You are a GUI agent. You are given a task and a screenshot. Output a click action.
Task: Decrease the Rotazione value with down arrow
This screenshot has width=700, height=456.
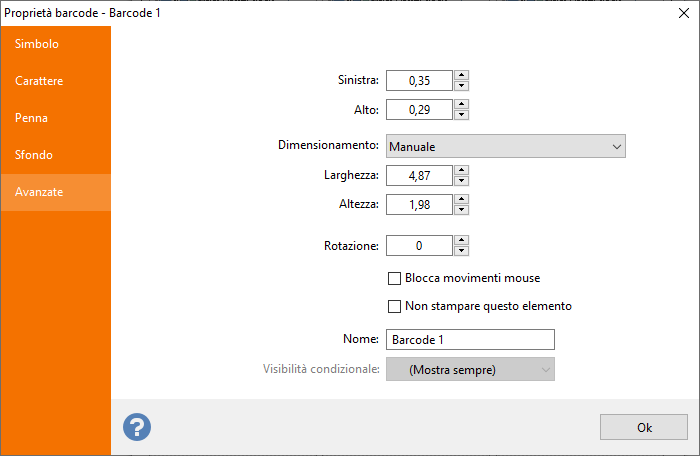coord(461,250)
